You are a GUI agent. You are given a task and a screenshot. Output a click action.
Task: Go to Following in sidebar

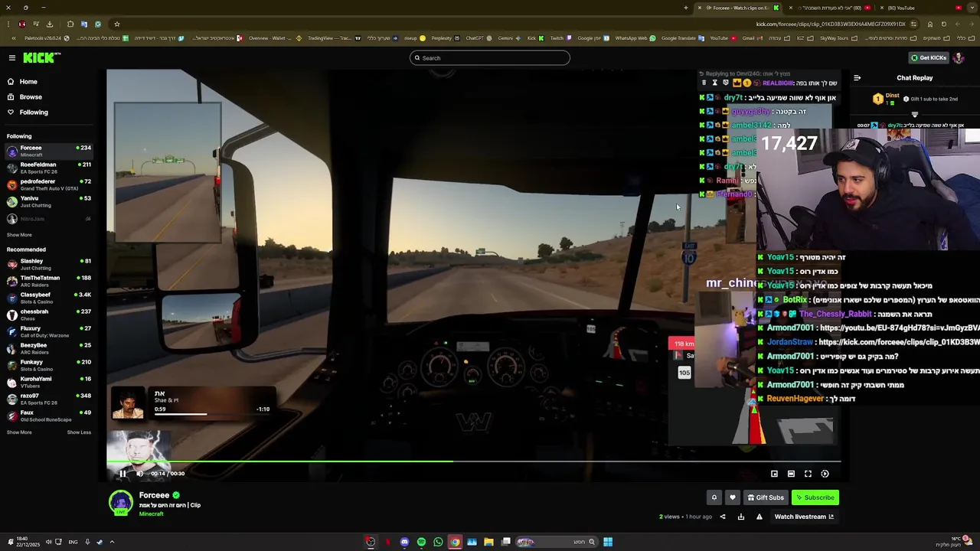point(34,112)
